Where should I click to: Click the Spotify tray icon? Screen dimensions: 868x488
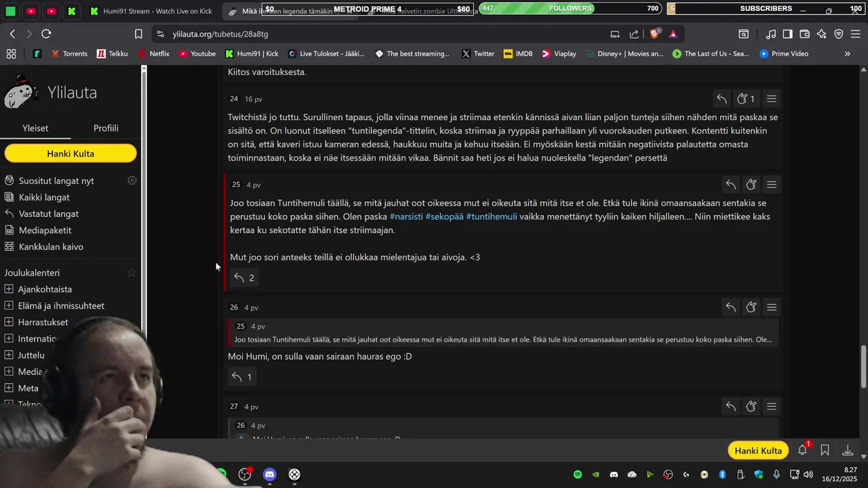click(x=578, y=474)
